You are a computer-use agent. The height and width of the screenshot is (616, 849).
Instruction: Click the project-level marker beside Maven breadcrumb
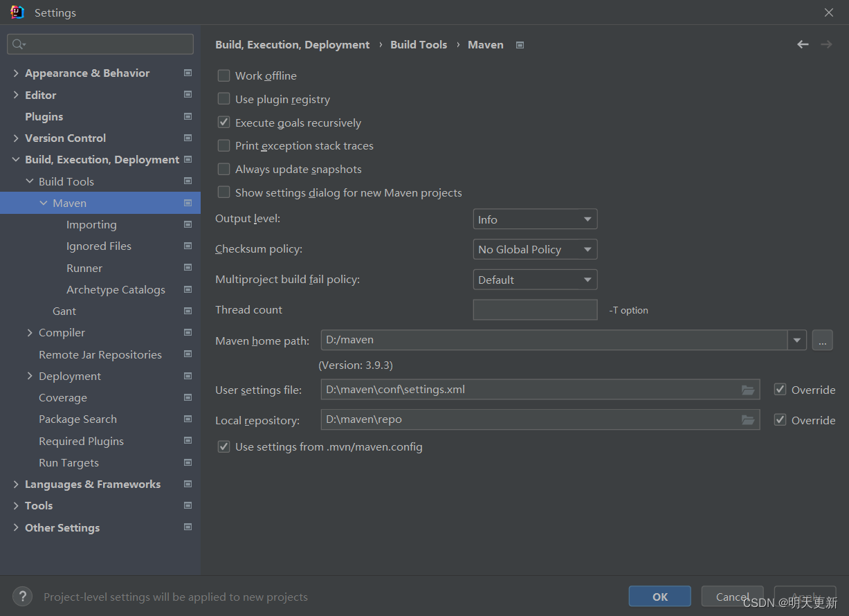pos(520,45)
